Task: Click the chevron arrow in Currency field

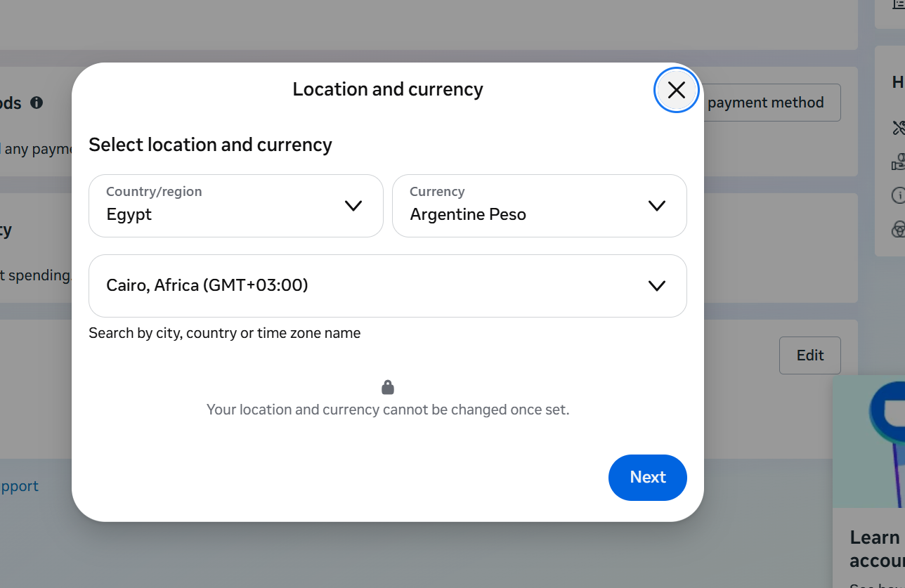Action: tap(656, 206)
